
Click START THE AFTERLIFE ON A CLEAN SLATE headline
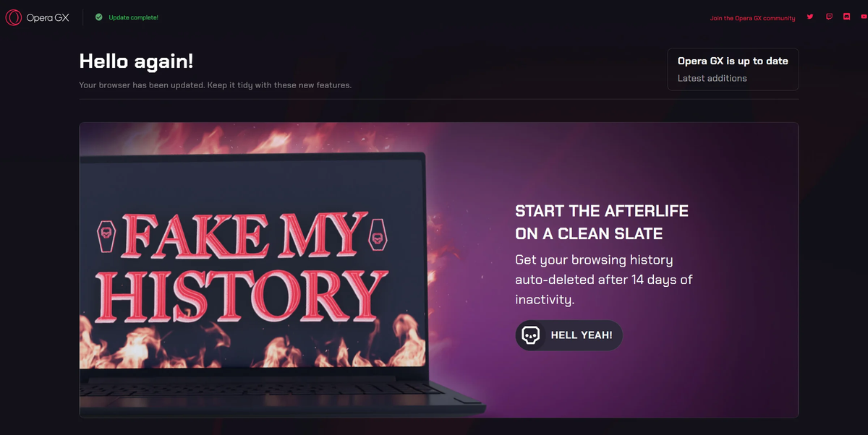601,223
